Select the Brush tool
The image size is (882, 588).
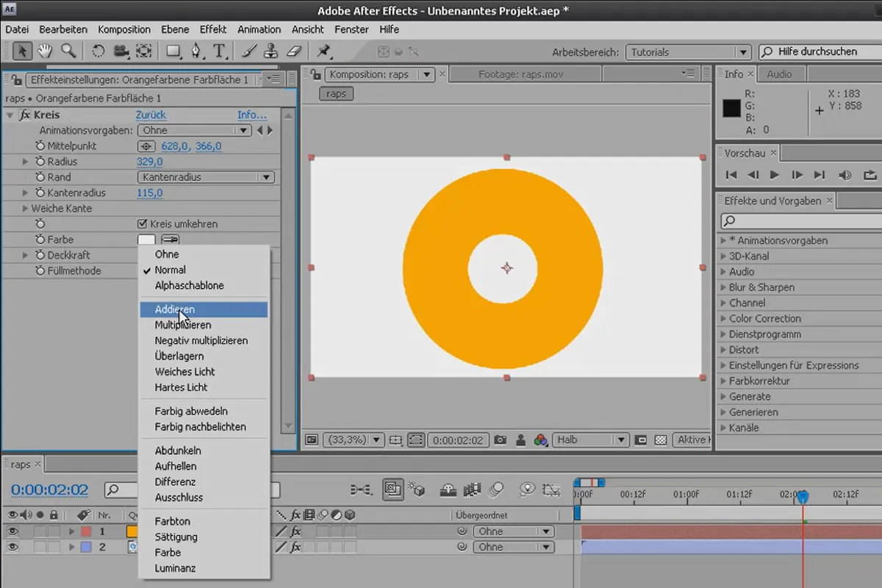[x=249, y=51]
